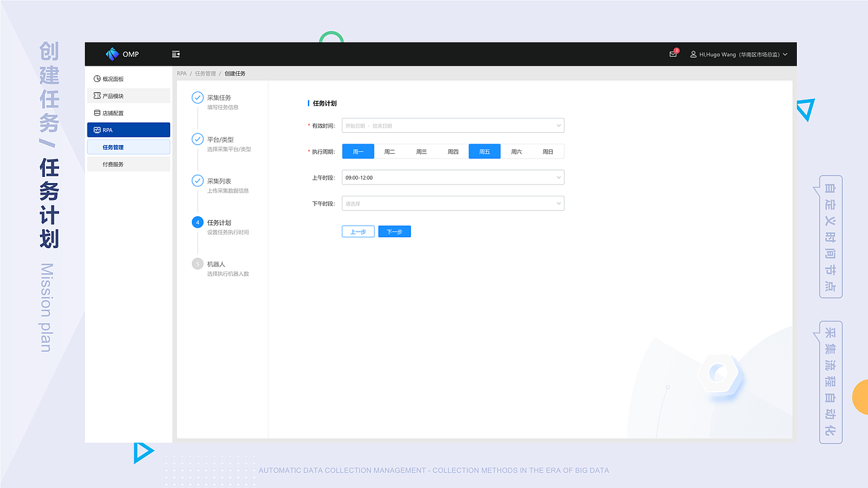Toggle 周日 in execution cycle

tap(548, 152)
